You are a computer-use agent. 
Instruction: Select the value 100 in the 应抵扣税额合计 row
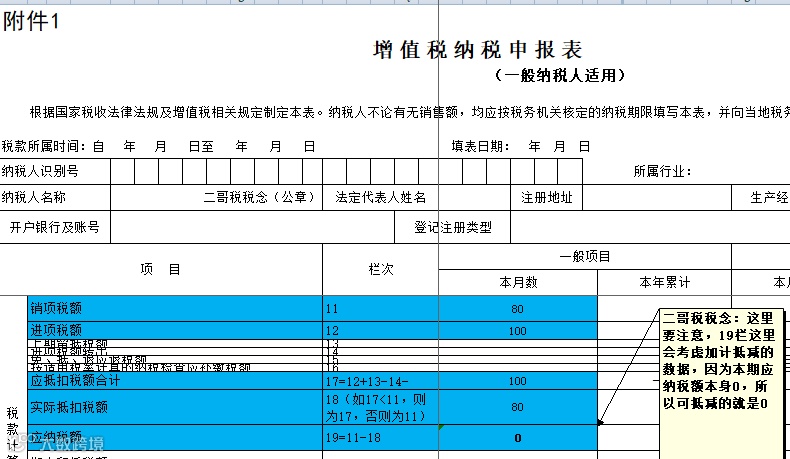[x=518, y=381]
